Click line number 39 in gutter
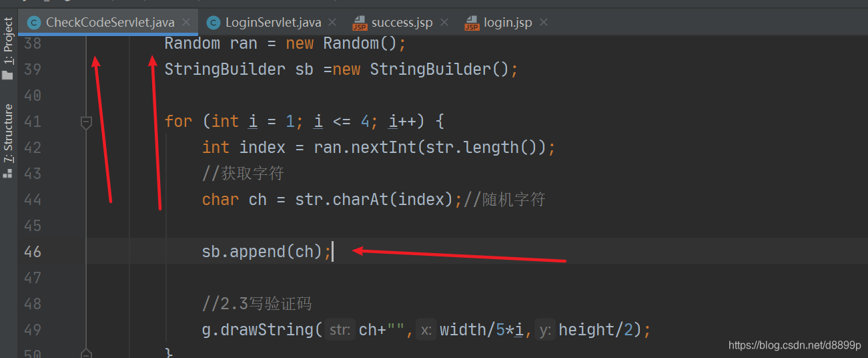 (x=32, y=69)
